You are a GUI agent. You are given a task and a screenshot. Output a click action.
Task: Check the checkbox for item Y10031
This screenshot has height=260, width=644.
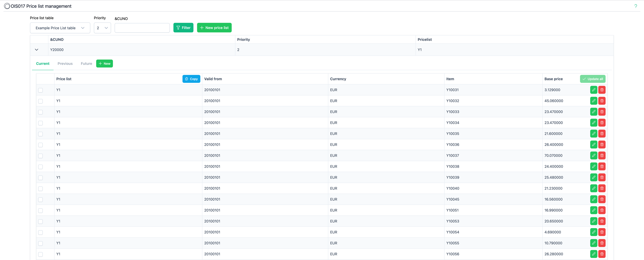click(41, 90)
